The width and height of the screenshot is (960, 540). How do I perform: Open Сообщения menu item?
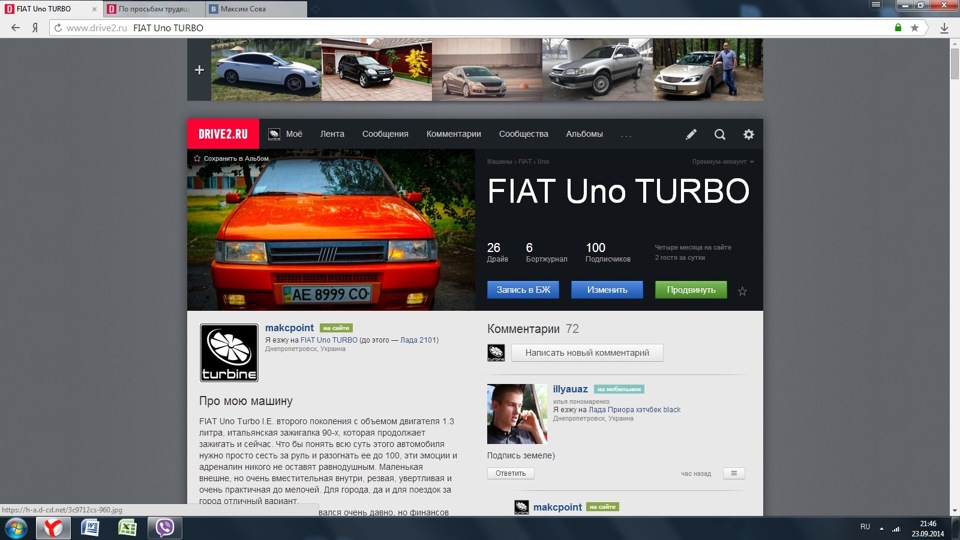click(385, 134)
